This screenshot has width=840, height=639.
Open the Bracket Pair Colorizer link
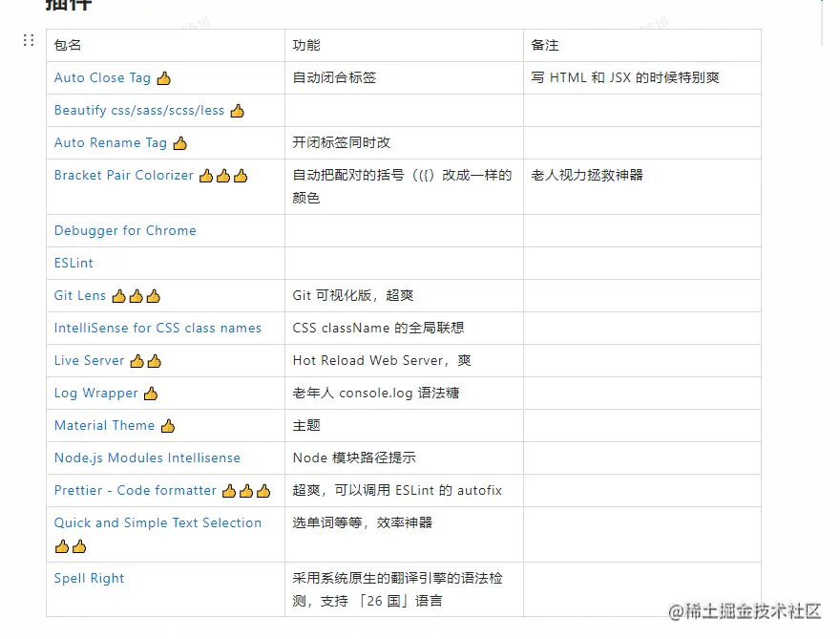(124, 176)
